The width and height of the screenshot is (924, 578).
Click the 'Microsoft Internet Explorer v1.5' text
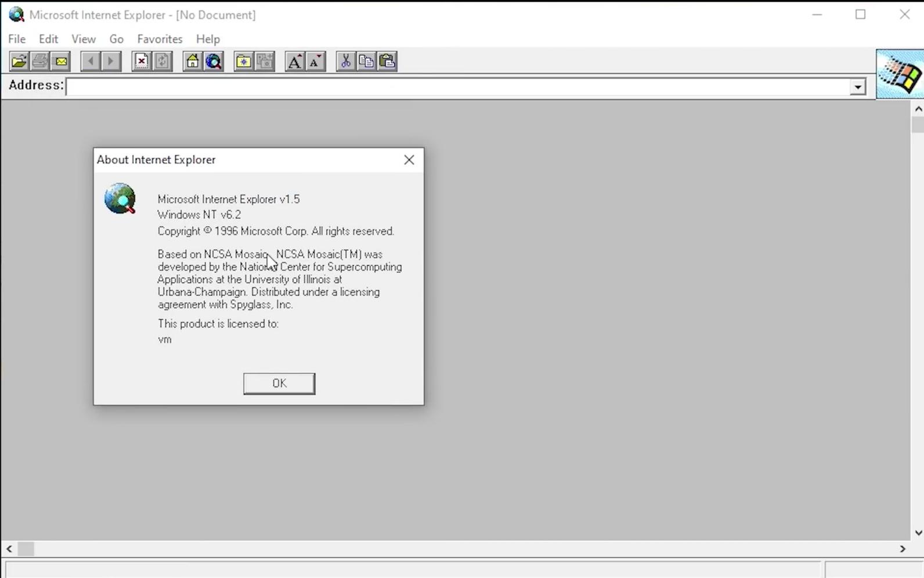pos(229,199)
